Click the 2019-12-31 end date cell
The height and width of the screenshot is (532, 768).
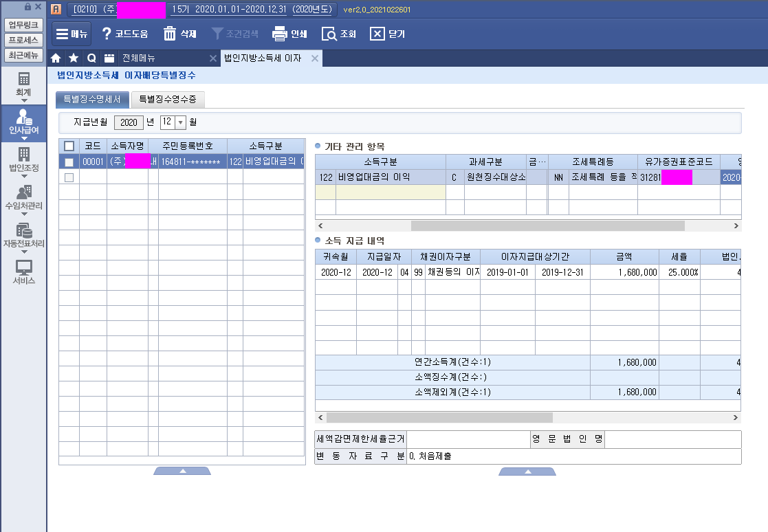pyautogui.click(x=562, y=272)
